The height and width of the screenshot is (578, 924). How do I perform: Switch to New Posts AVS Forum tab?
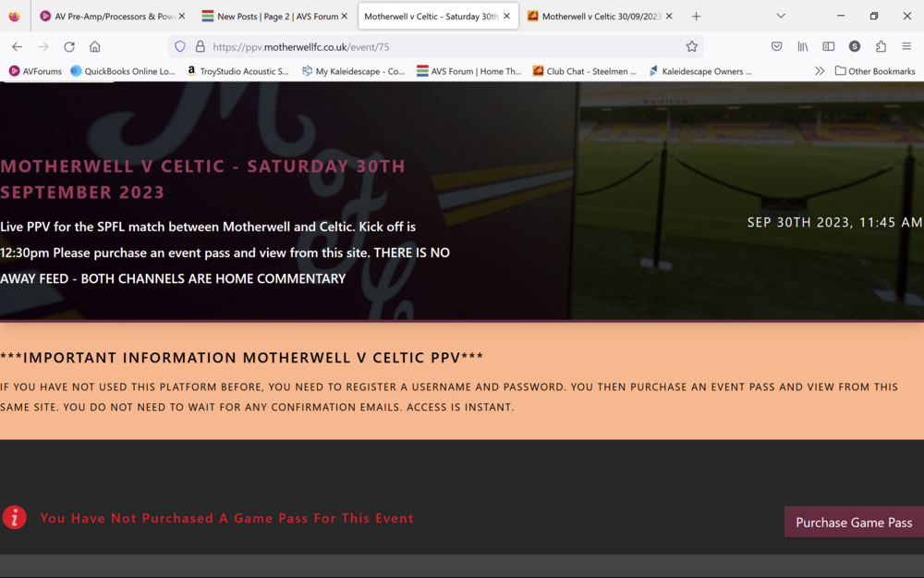pyautogui.click(x=275, y=17)
